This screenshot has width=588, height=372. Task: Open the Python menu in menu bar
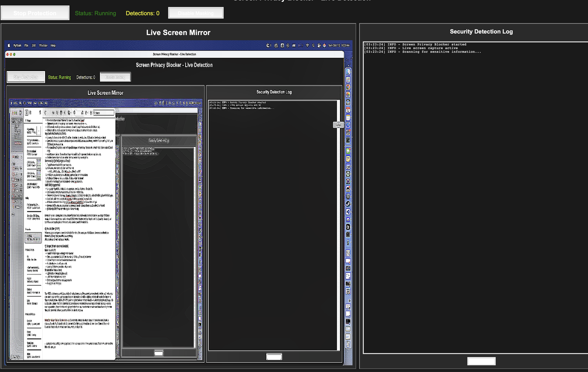pos(17,45)
